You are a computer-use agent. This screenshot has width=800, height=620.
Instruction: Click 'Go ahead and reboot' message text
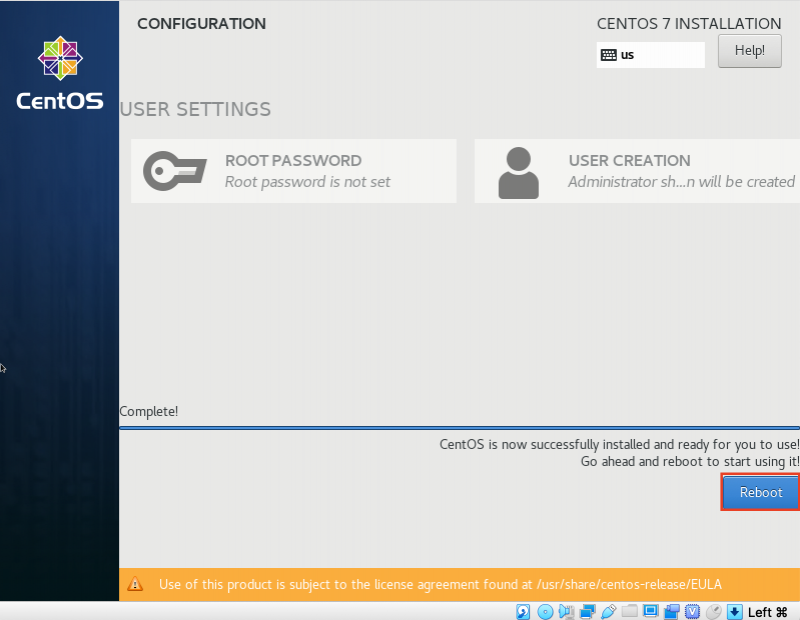click(690, 461)
